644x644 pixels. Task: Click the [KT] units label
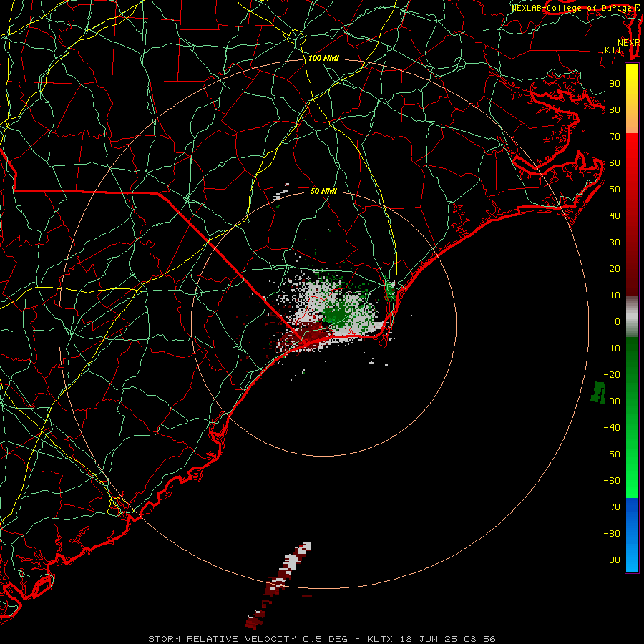611,49
